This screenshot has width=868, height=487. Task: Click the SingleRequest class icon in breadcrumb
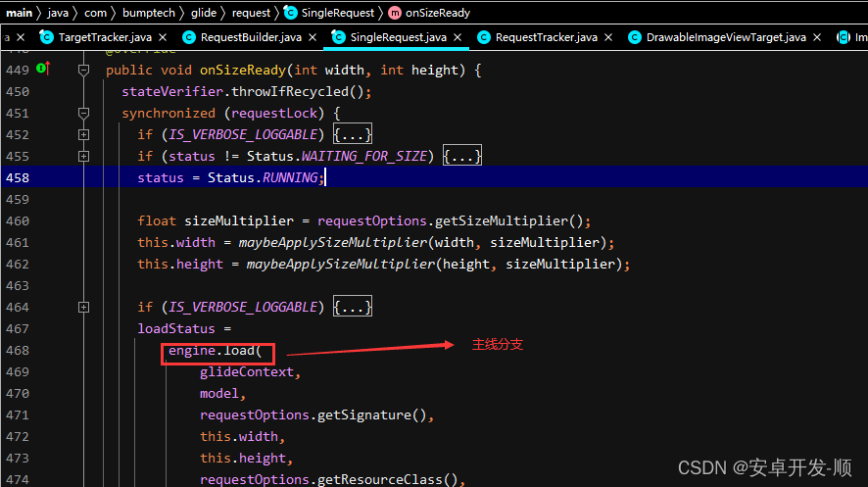(x=291, y=13)
